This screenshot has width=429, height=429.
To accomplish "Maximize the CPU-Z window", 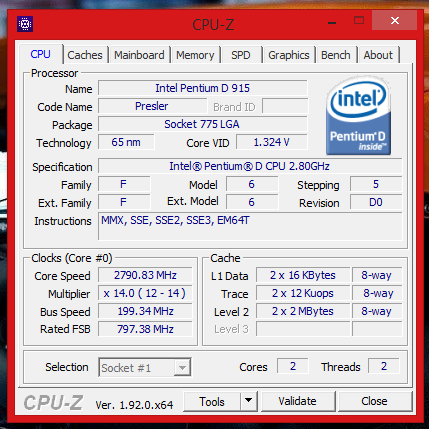I will (359, 21).
